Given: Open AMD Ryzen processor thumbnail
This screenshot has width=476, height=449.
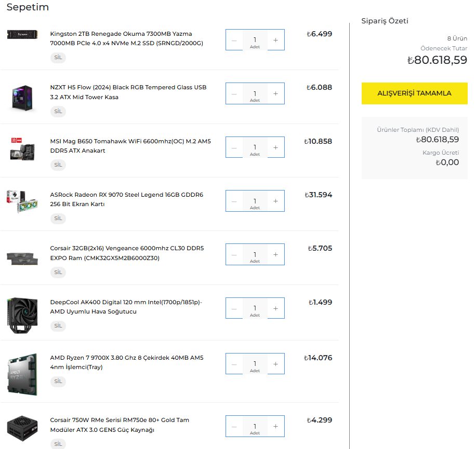Looking at the screenshot, I should (x=22, y=374).
